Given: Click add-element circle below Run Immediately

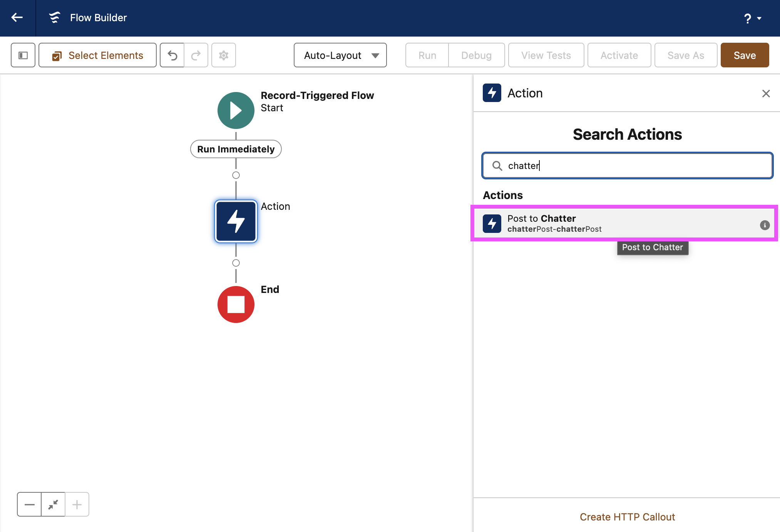Looking at the screenshot, I should pos(236,175).
